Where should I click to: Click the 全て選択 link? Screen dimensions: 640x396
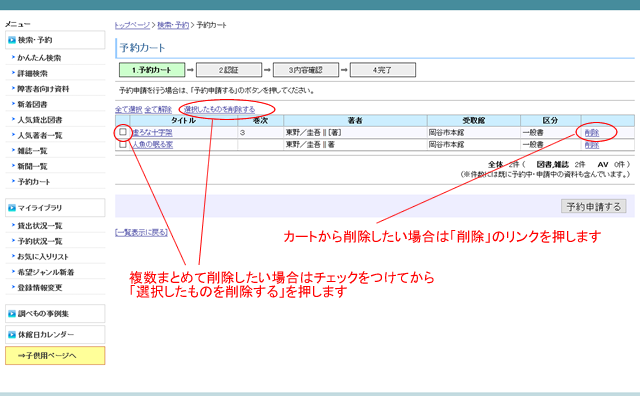[129, 109]
